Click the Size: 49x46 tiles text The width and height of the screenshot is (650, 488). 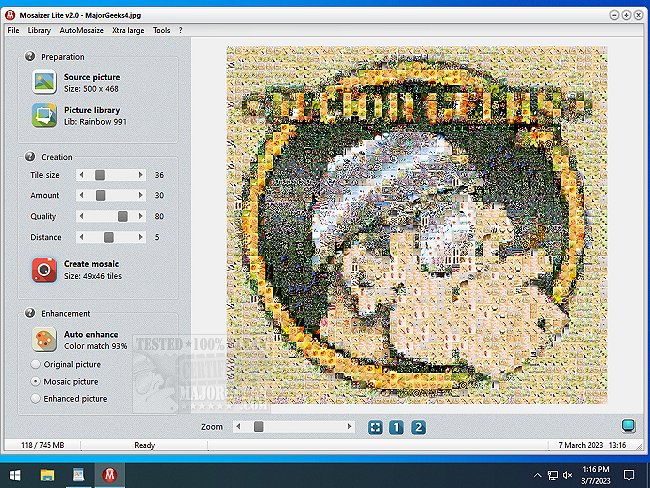click(93, 276)
